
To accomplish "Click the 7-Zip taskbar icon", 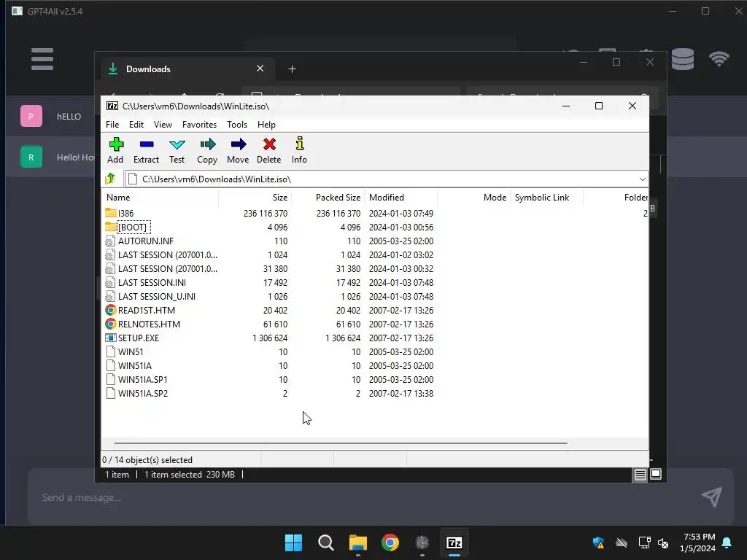I will pos(454,542).
